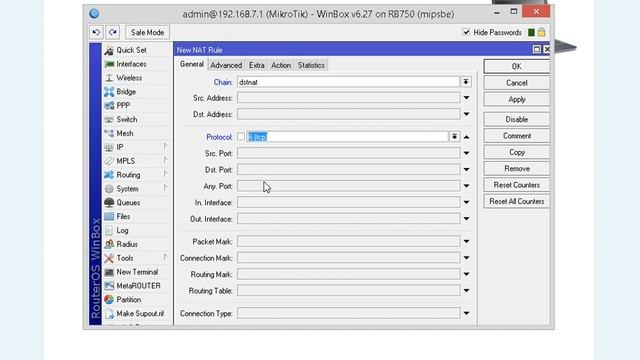Viewport: 640px width, 360px height.
Task: Expand the Routing Mark field arrow
Action: click(x=466, y=274)
